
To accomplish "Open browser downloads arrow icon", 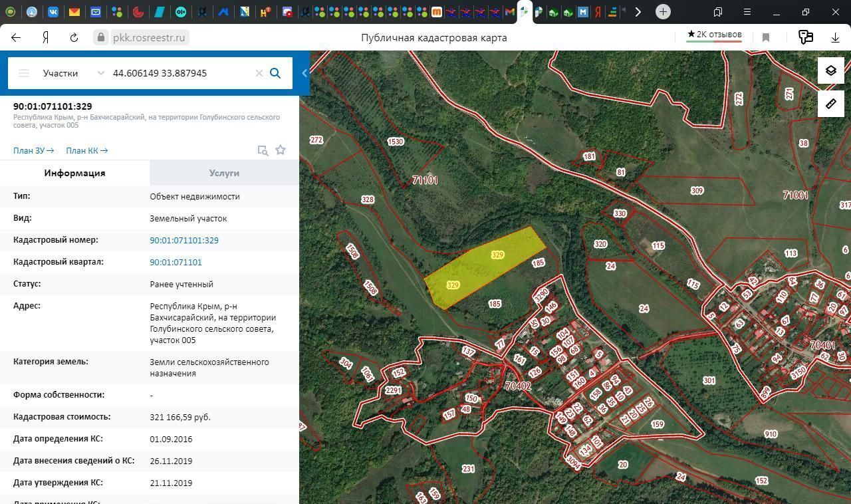I will click(836, 38).
